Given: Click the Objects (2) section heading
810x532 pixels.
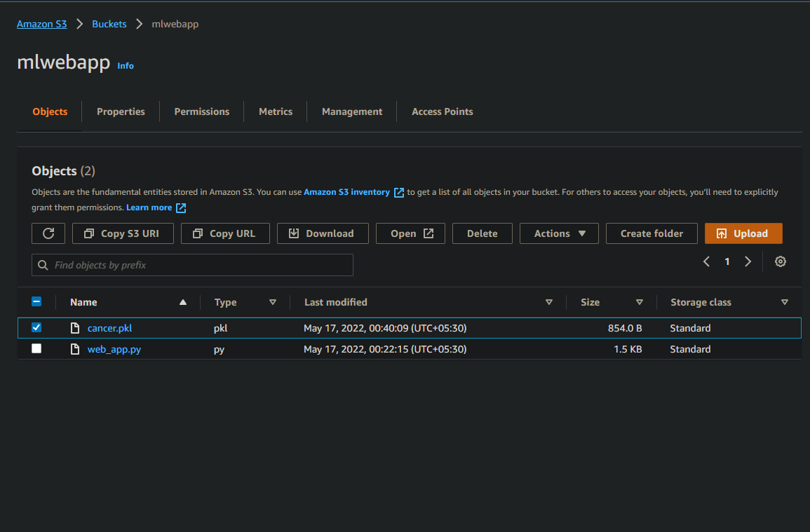Looking at the screenshot, I should tap(64, 171).
